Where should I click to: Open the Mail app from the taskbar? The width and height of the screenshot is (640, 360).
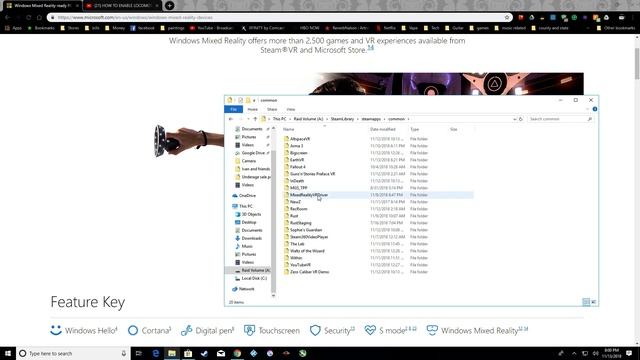[x=221, y=353]
